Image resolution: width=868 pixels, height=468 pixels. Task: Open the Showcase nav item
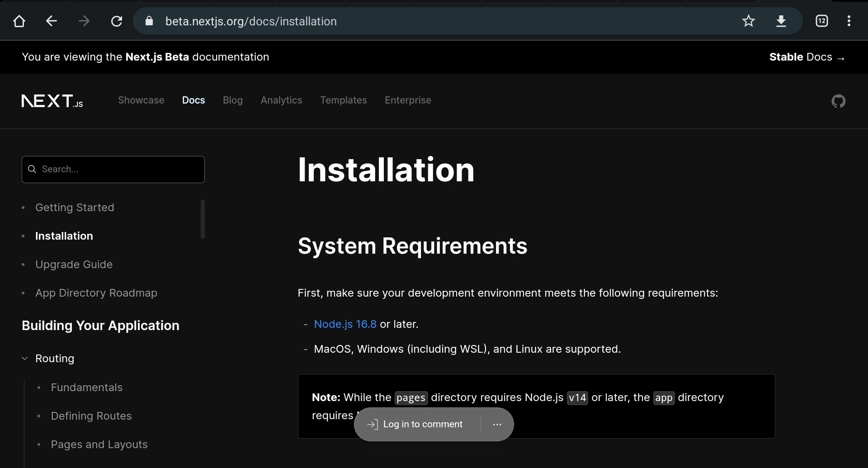coord(141,100)
